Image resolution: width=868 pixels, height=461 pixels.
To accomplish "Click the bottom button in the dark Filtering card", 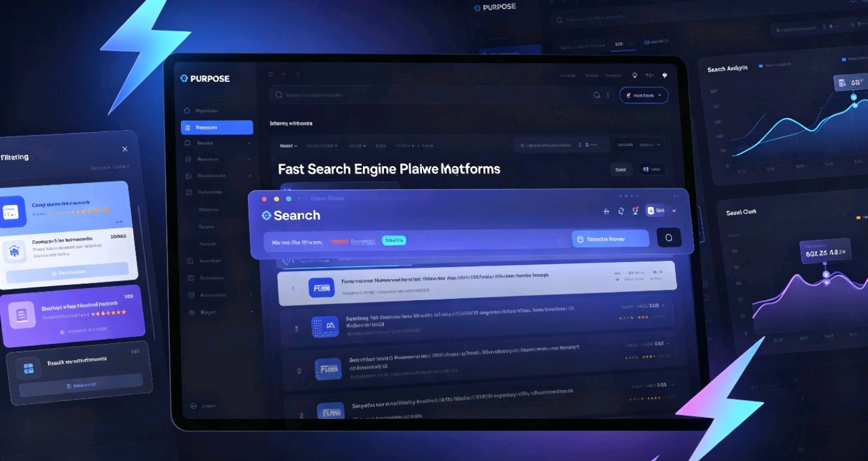I will coord(81,385).
